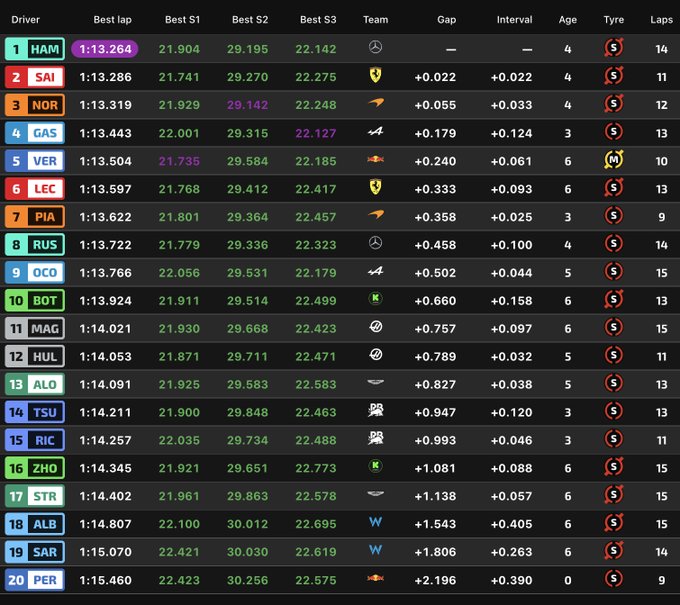Screen dimensions: 680x605
Task: Select the TSU driver badge
Action: pos(35,412)
